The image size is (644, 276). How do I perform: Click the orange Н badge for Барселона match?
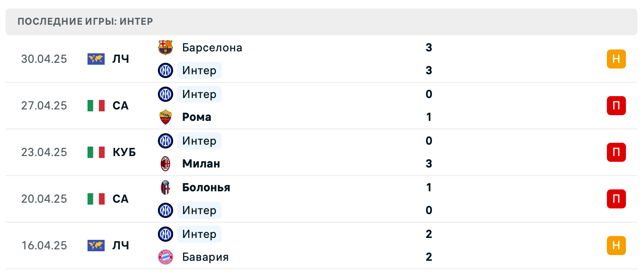coord(617,59)
